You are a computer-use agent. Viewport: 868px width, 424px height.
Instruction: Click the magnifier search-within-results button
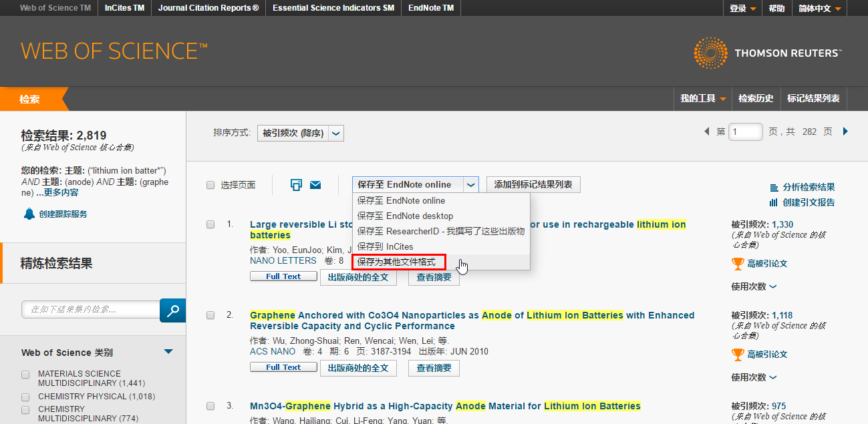coord(173,310)
